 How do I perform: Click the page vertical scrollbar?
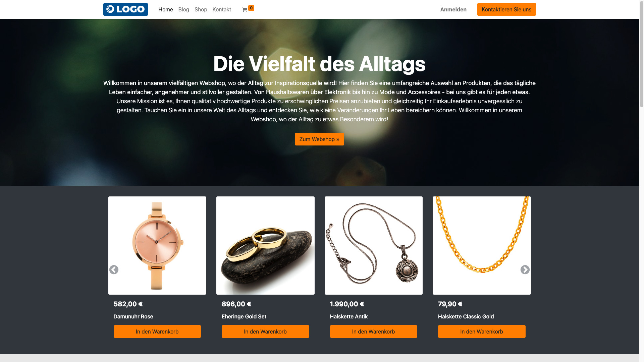[641, 54]
